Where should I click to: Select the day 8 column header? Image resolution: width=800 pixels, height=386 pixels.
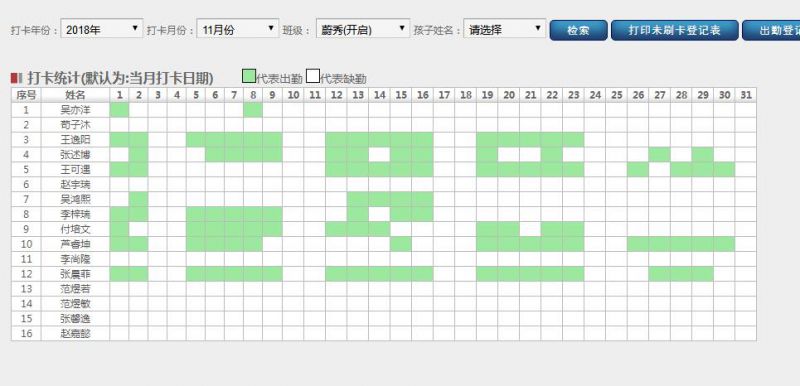253,95
